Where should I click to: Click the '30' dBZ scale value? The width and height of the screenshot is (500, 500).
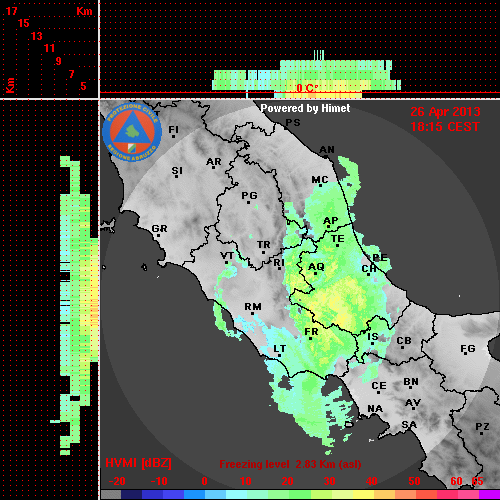tap(330, 481)
